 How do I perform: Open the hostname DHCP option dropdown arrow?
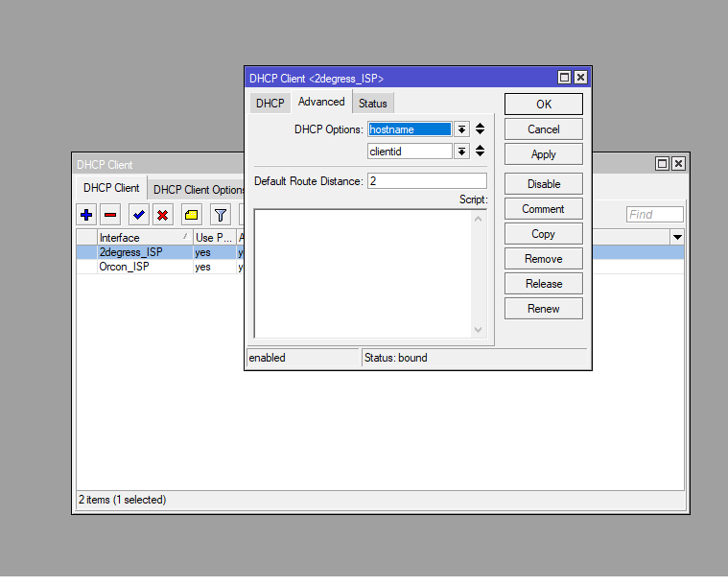461,129
